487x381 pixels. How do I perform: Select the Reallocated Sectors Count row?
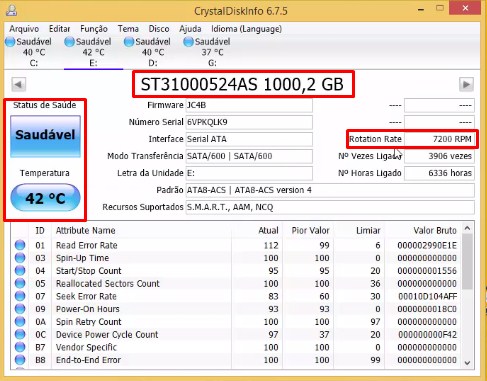click(x=236, y=284)
